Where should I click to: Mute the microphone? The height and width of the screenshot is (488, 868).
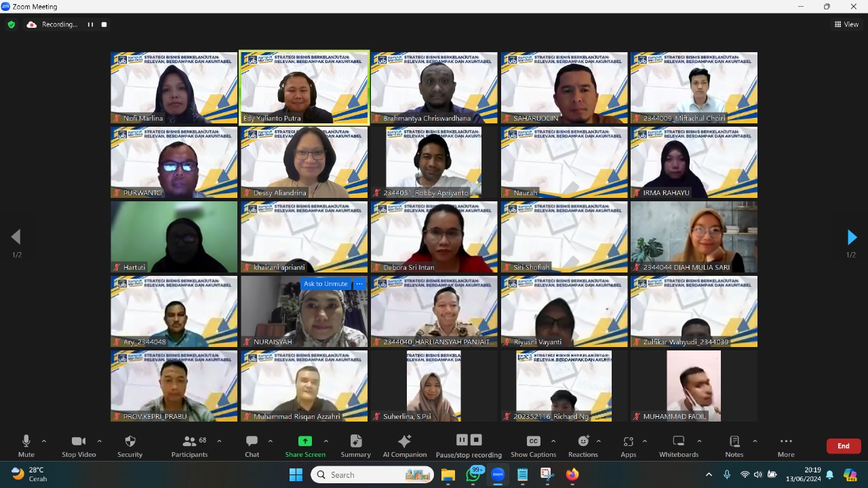[x=26, y=445]
